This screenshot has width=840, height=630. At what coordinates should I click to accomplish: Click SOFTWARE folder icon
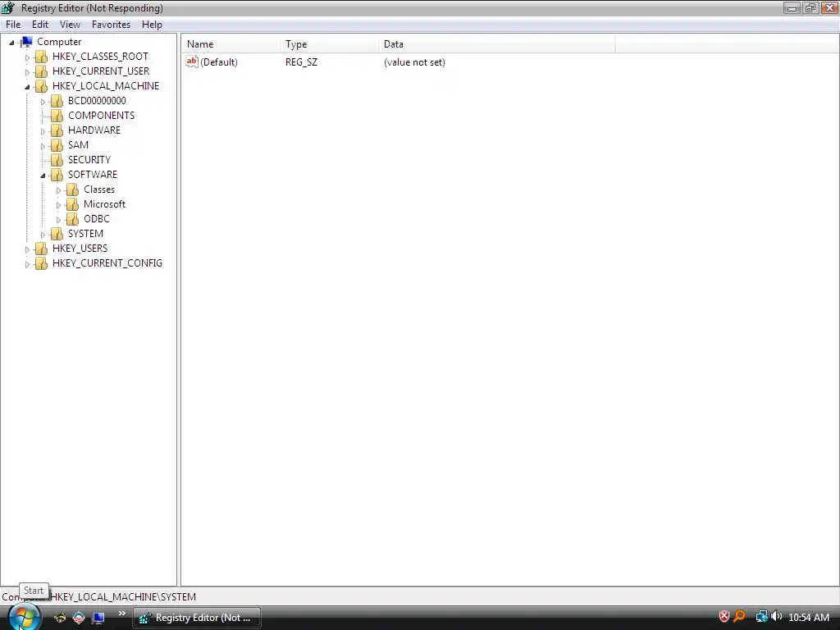pyautogui.click(x=57, y=175)
